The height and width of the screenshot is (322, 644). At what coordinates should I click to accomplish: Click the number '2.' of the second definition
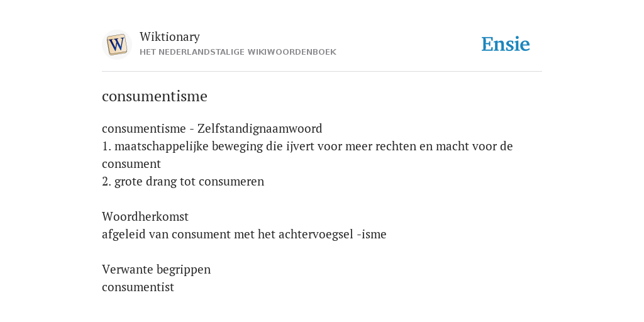coord(106,182)
